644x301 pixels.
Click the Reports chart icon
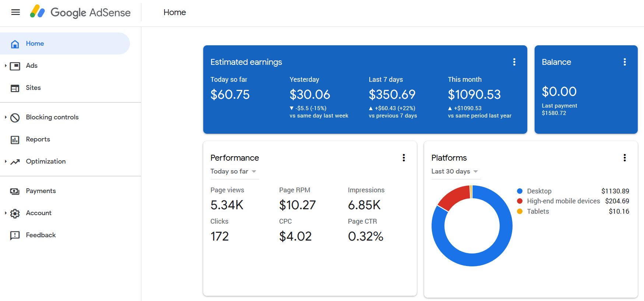pyautogui.click(x=15, y=140)
